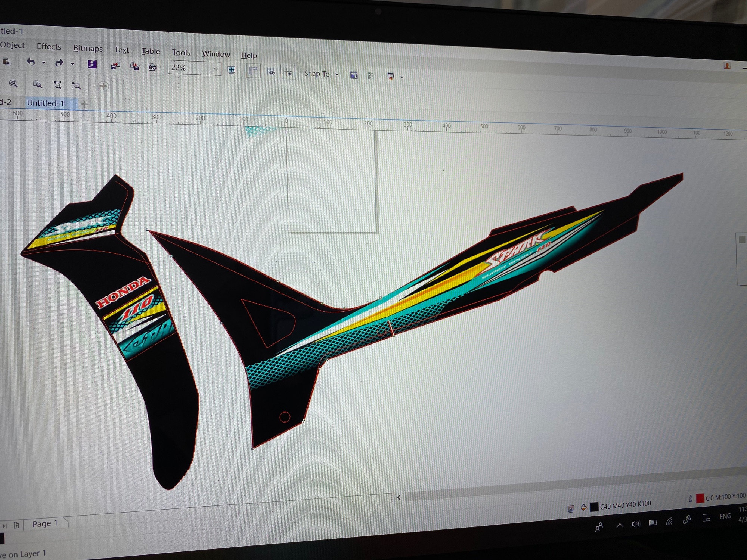Click the application launcher icon
This screenshot has width=747, height=560.
click(391, 76)
